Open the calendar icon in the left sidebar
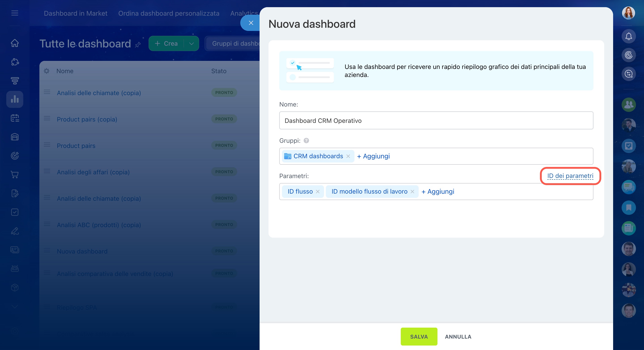 (15, 118)
